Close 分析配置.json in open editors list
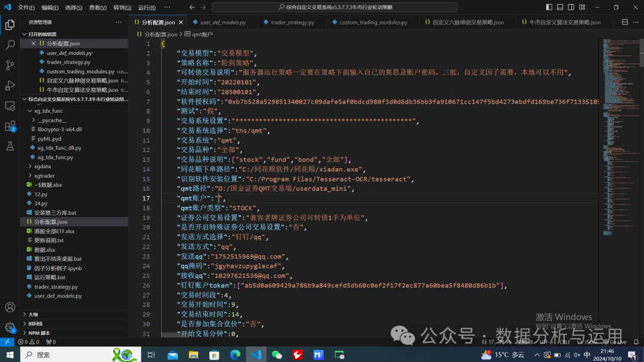 (x=33, y=43)
